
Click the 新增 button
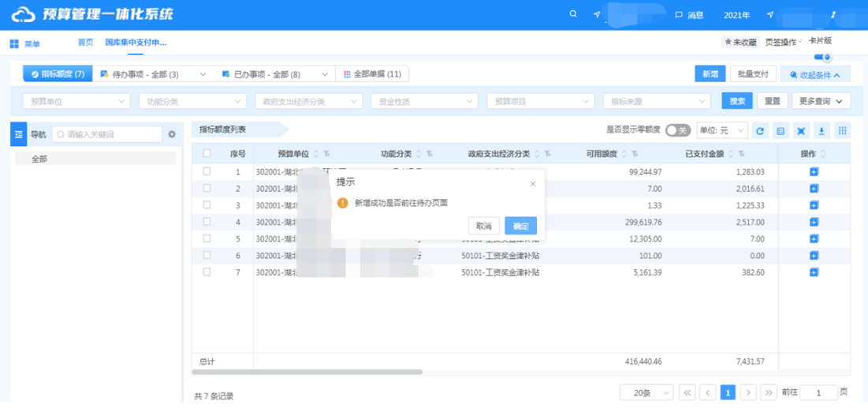pos(710,73)
